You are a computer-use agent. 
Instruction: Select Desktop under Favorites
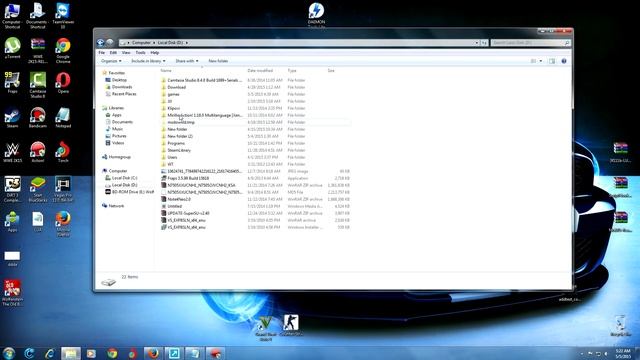click(116, 80)
